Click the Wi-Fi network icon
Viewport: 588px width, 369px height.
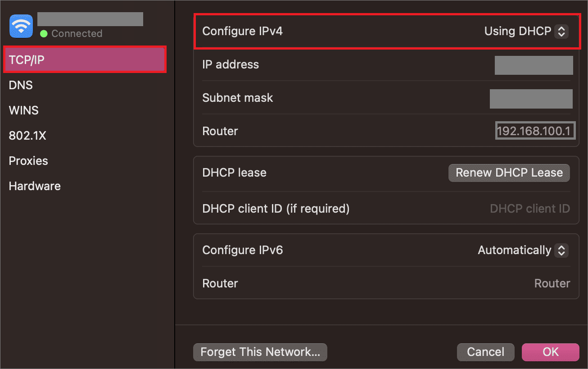(21, 26)
